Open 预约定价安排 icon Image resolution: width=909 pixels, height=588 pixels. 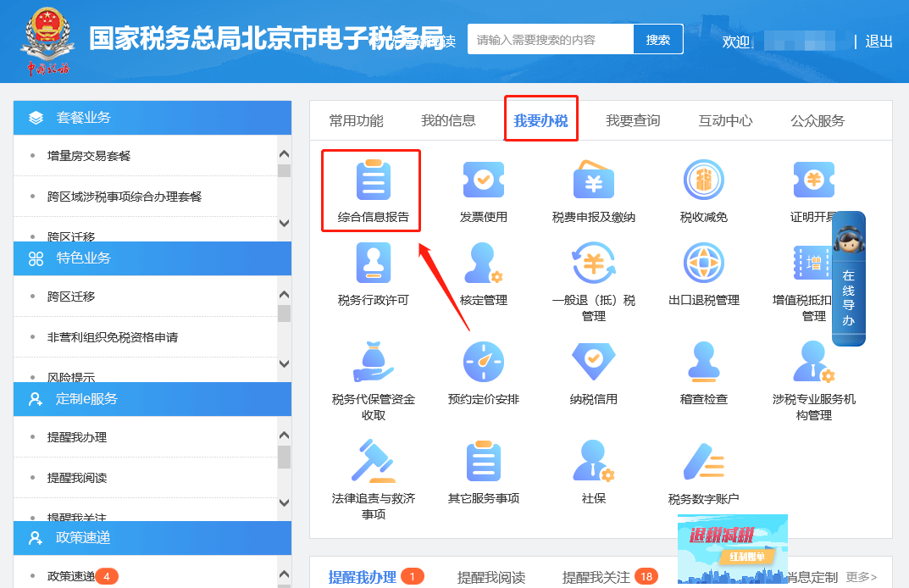coord(484,362)
